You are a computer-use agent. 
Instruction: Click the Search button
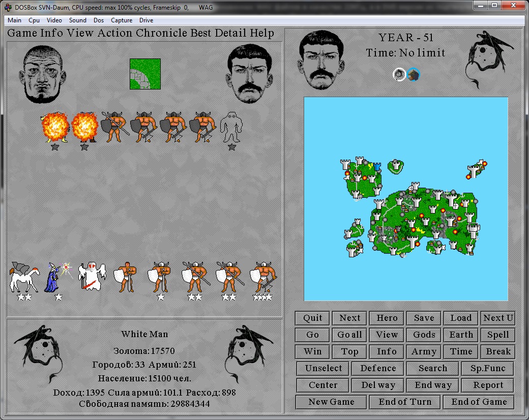point(433,368)
